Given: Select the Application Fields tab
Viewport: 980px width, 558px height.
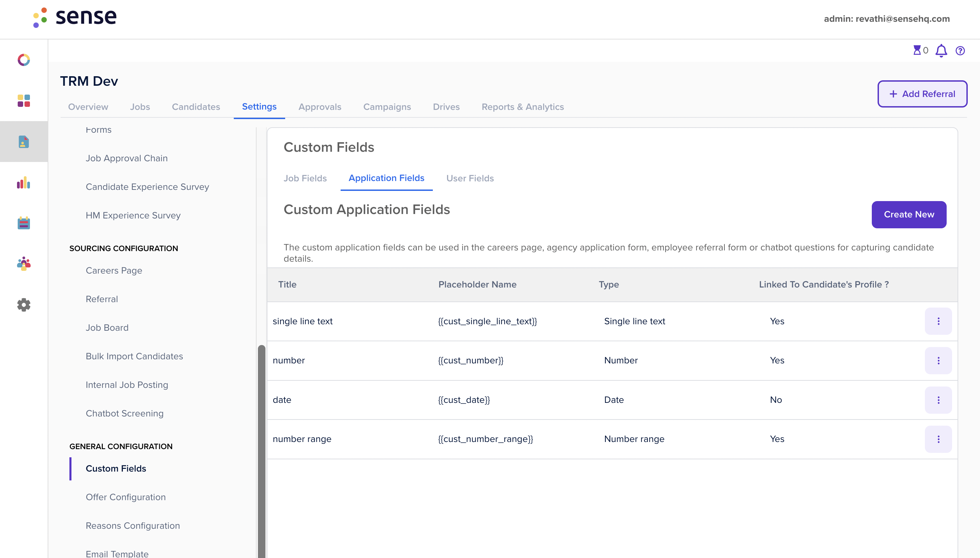Looking at the screenshot, I should click(x=386, y=178).
